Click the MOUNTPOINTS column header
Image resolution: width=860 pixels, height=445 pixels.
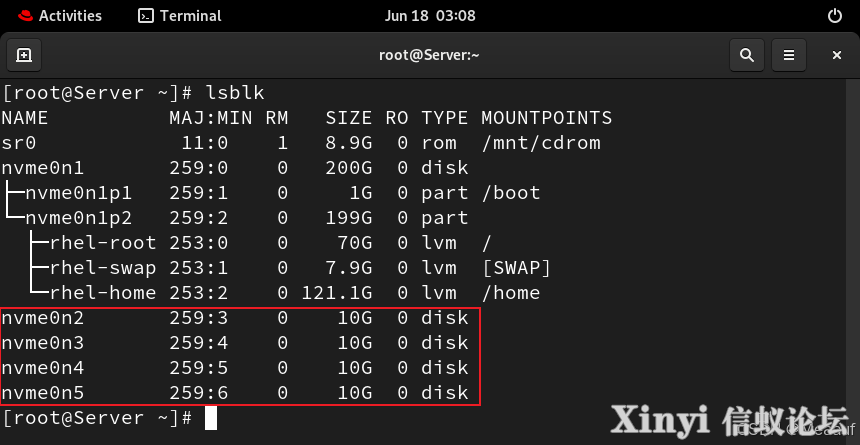[546, 118]
